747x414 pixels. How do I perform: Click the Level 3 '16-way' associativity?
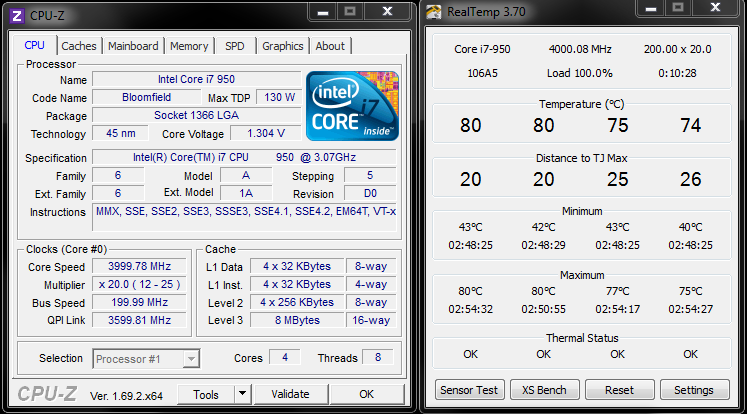pyautogui.click(x=371, y=320)
